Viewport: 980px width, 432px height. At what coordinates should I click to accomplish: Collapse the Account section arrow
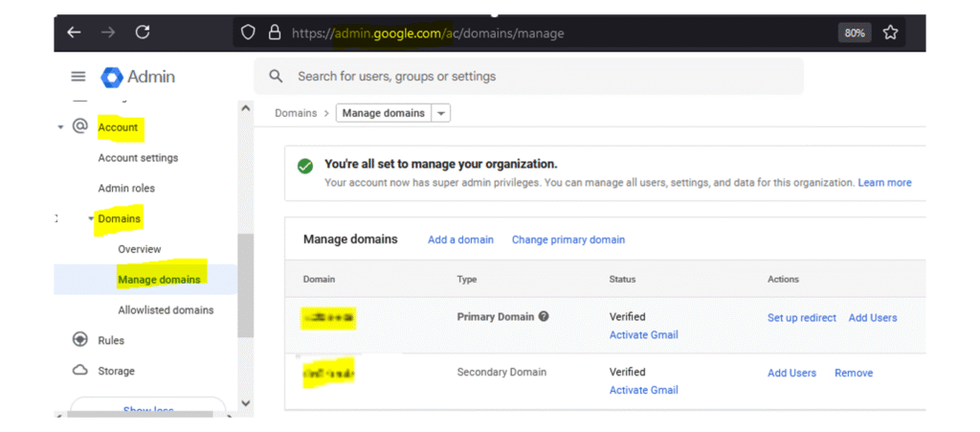click(x=61, y=127)
